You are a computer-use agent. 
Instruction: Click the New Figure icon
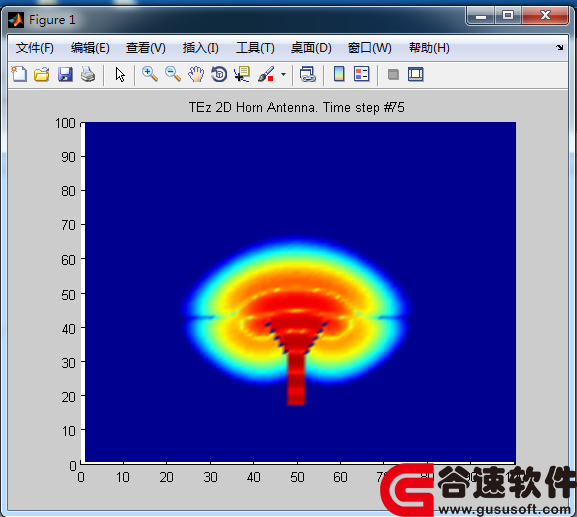pos(19,74)
